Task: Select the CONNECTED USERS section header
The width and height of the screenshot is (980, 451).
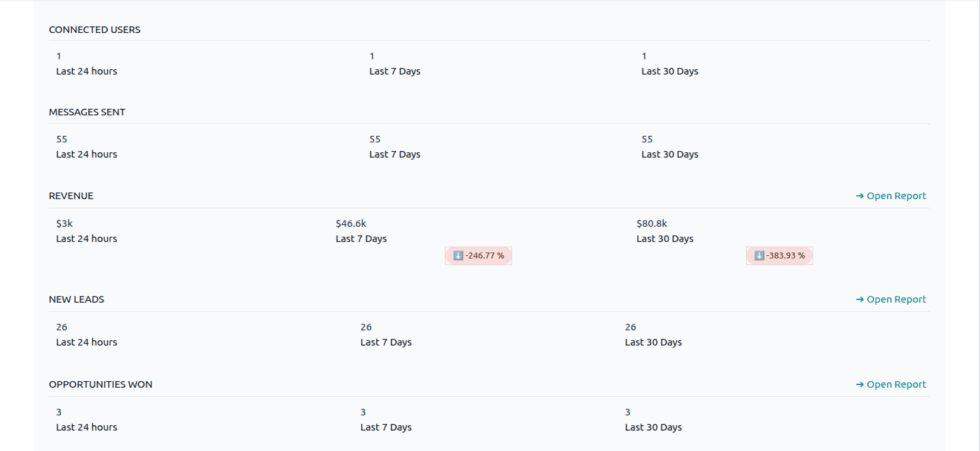Action: pyautogui.click(x=94, y=29)
